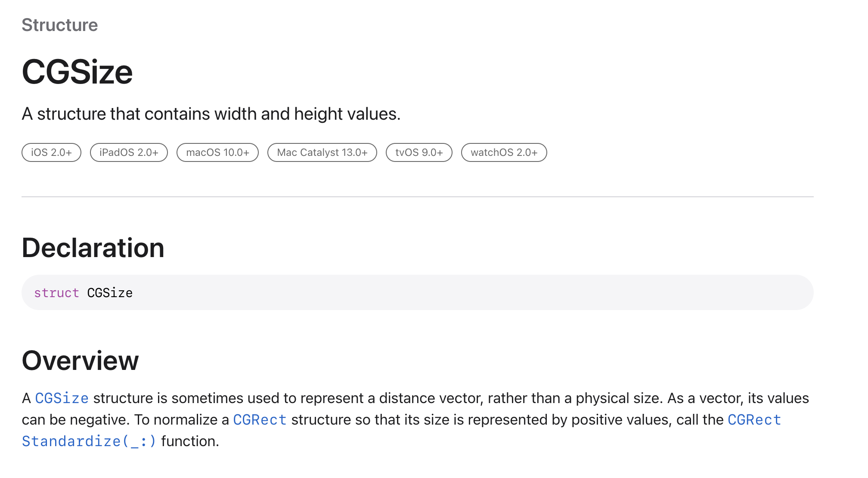This screenshot has width=868, height=478.
Task: Click the Mac Catalyst 13.0+ badge
Action: (x=322, y=152)
